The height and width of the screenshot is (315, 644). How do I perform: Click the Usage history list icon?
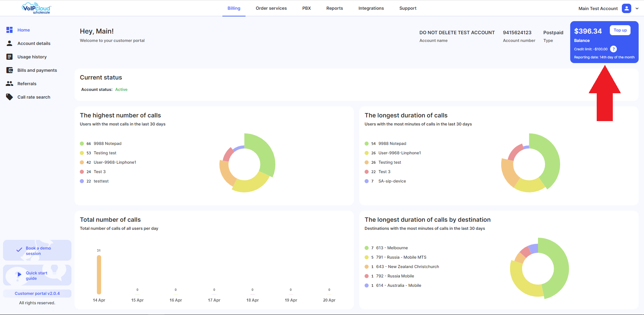pos(9,57)
